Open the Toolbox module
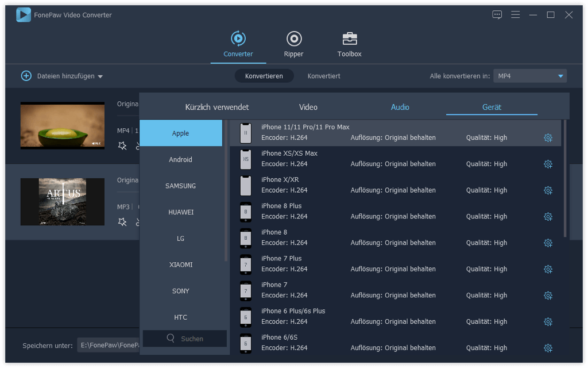 pyautogui.click(x=349, y=44)
